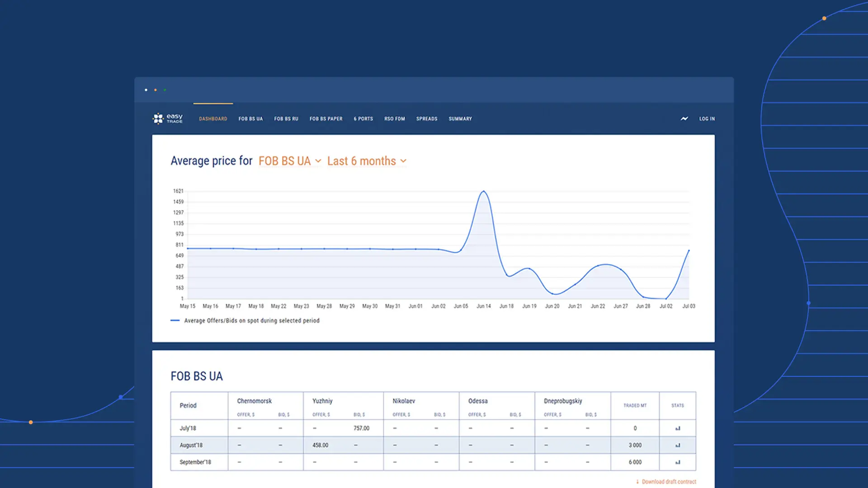Switch to the FOB BS UA tab

[x=250, y=119]
